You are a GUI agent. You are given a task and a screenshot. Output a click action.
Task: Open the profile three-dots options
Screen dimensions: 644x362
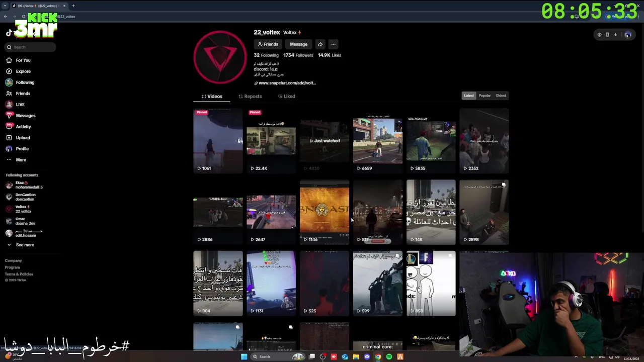333,44
